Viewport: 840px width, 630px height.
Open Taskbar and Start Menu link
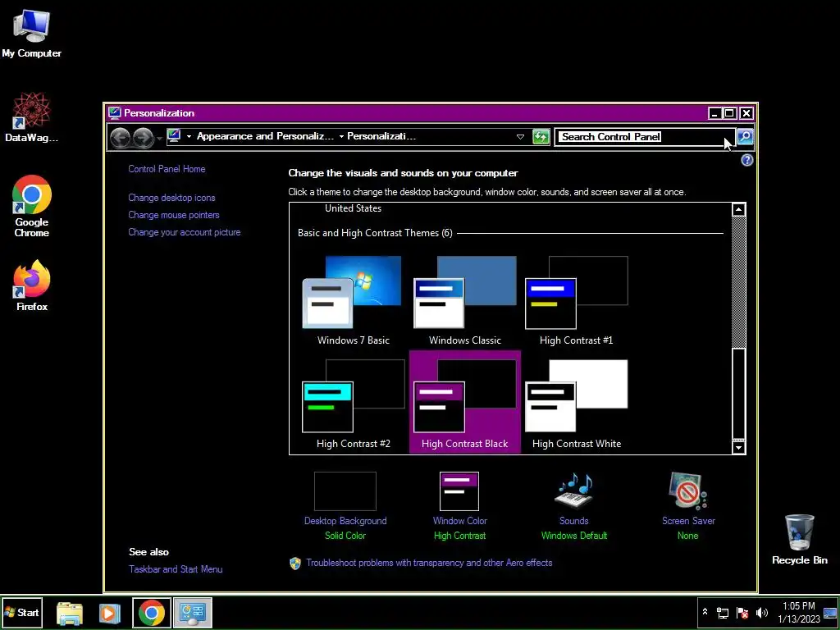coord(176,569)
